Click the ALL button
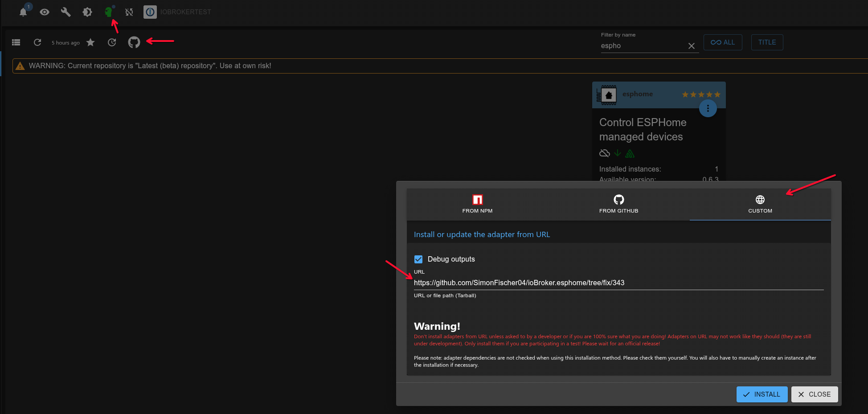The image size is (868, 414). (723, 42)
